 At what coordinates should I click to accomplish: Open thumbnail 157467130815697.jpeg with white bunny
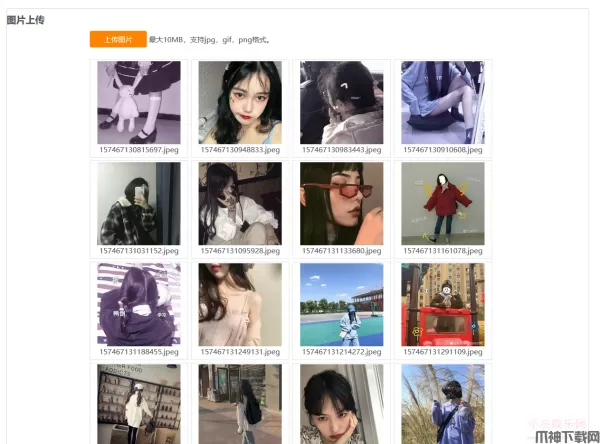coord(139,103)
